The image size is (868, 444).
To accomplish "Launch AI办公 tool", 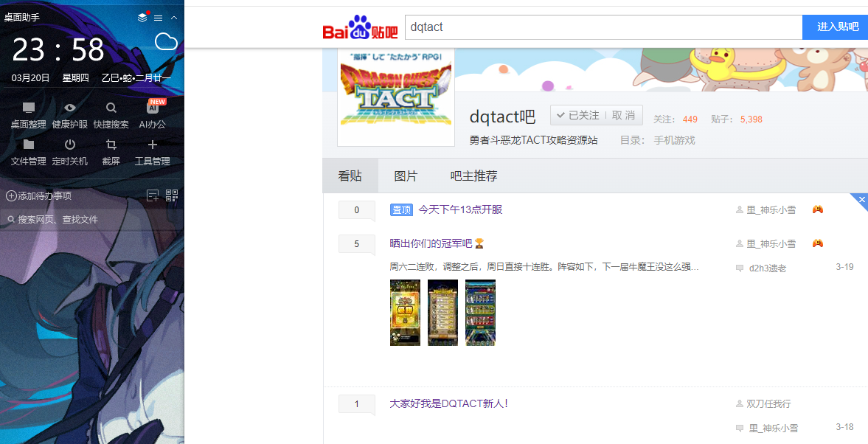I will pyautogui.click(x=152, y=116).
